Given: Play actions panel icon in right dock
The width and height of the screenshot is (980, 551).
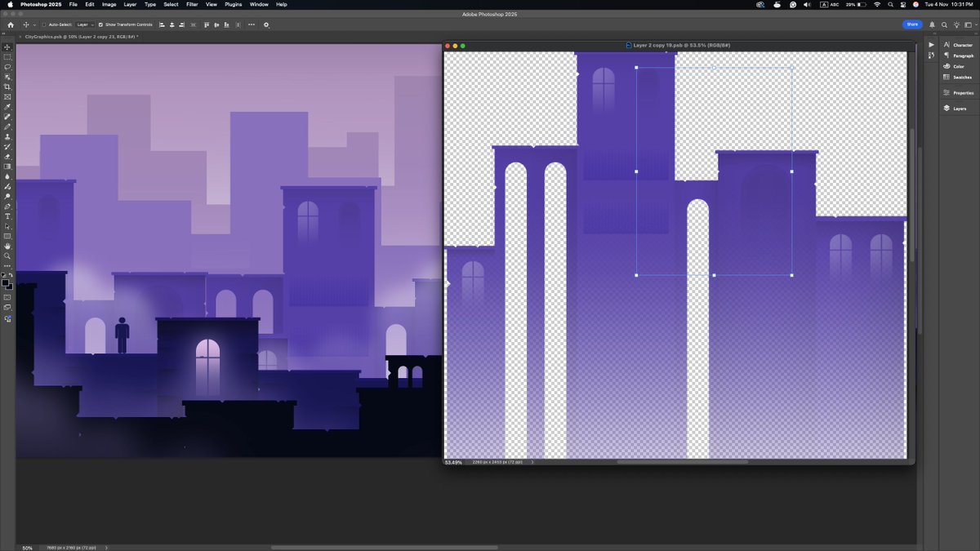Looking at the screenshot, I should click(x=932, y=44).
